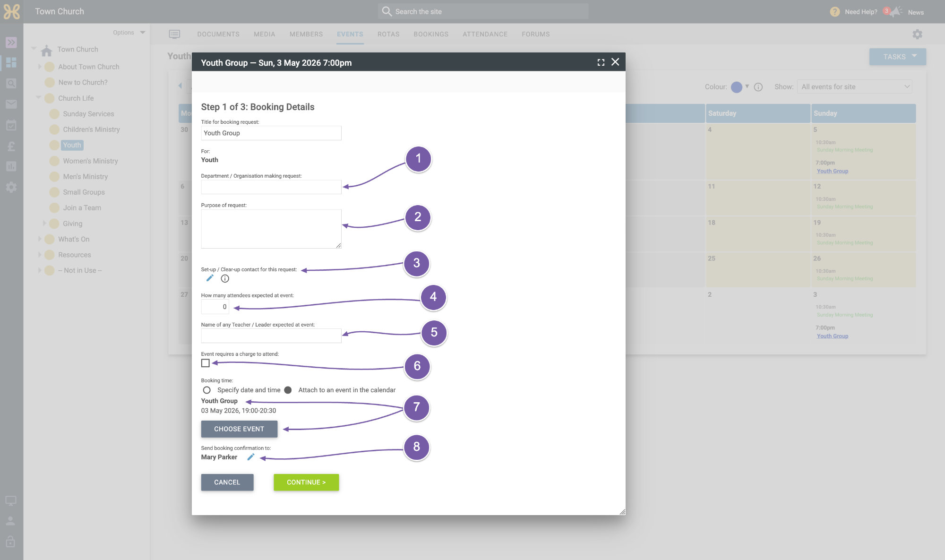Open 'All events for site' show dropdown

pyautogui.click(x=854, y=87)
